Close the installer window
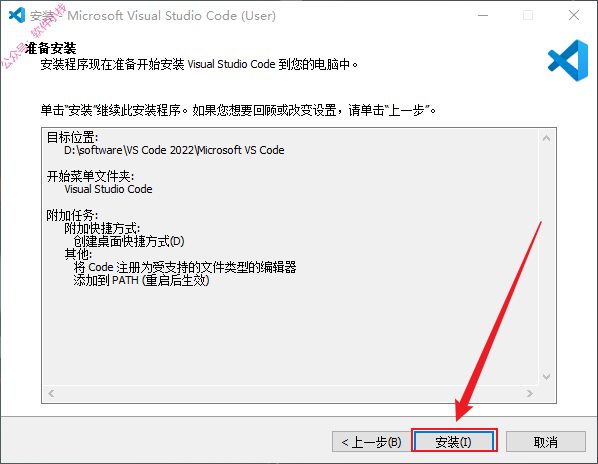Screen dimensions: 598x464 pos(574,15)
